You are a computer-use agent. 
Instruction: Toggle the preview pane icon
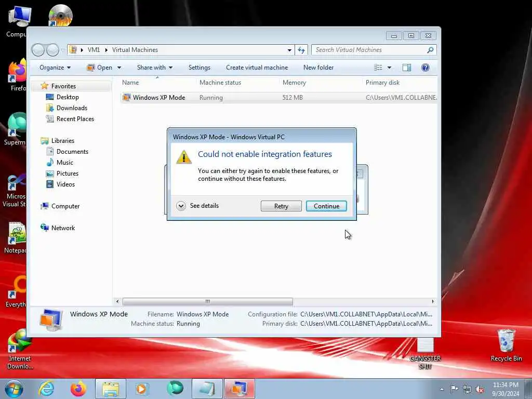pos(406,68)
